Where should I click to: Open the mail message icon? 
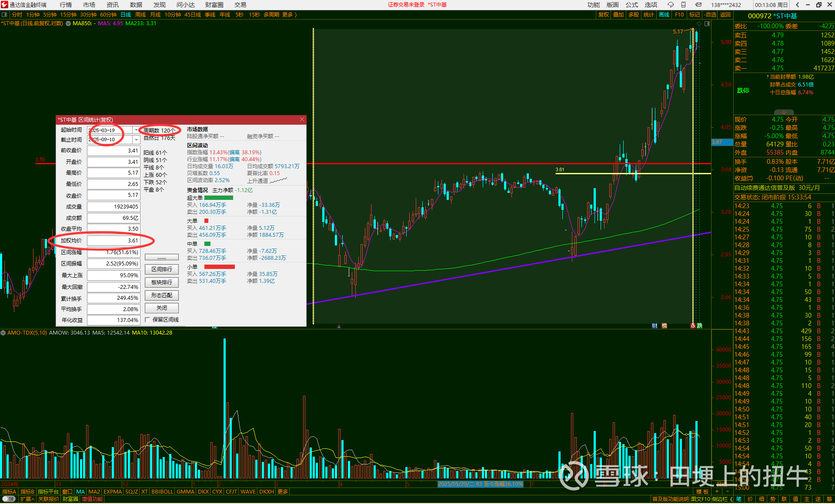pyautogui.click(x=698, y=5)
